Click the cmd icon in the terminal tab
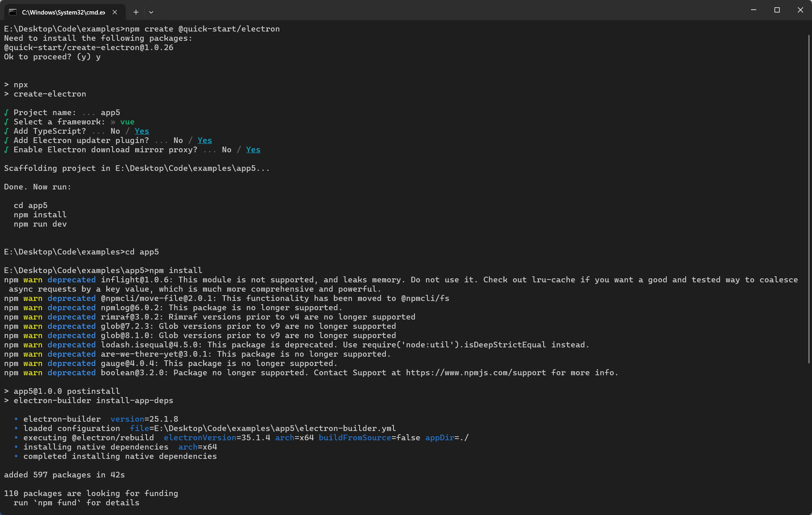The height and width of the screenshot is (515, 812). [x=13, y=12]
